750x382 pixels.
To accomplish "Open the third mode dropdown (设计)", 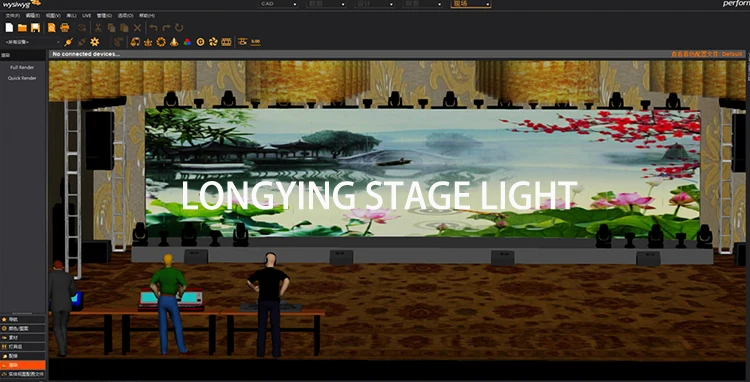I will coord(374,4).
